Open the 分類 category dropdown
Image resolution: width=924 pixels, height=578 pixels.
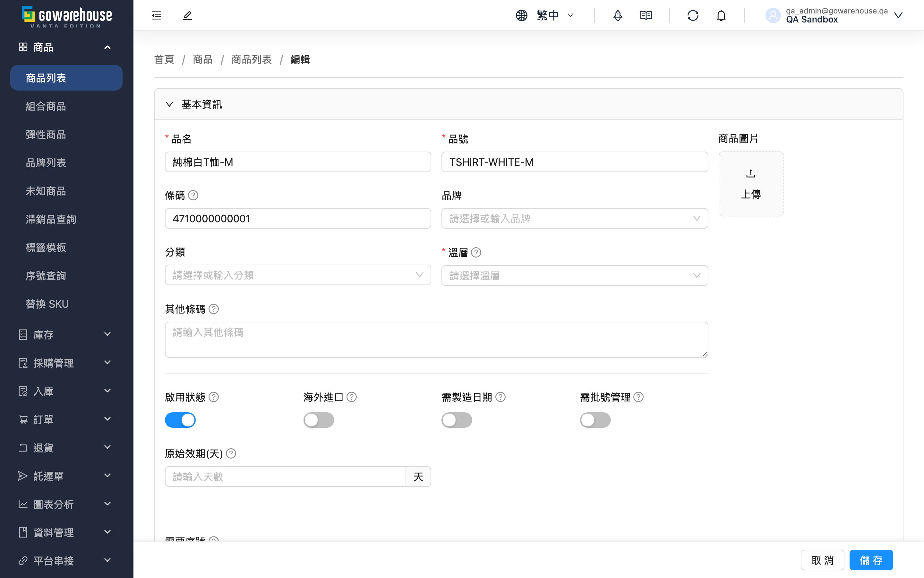click(x=298, y=275)
